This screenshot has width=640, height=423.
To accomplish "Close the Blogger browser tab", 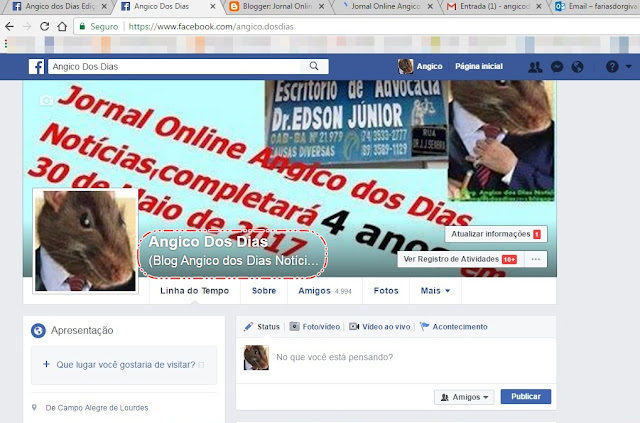I will click(x=322, y=7).
